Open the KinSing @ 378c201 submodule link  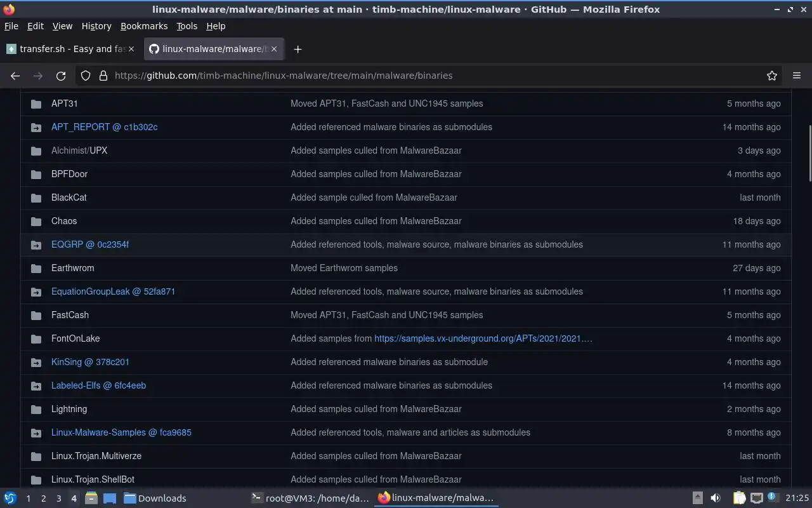(90, 362)
